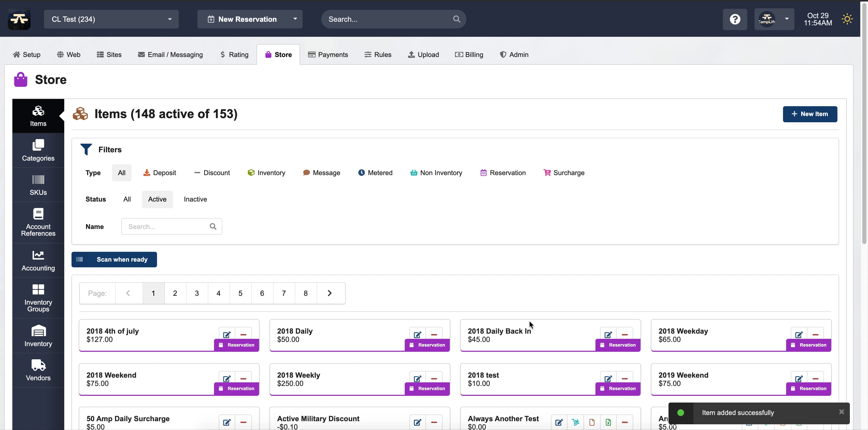Edit the 2018 Weekday item
This screenshot has width=868, height=430.
point(799,334)
